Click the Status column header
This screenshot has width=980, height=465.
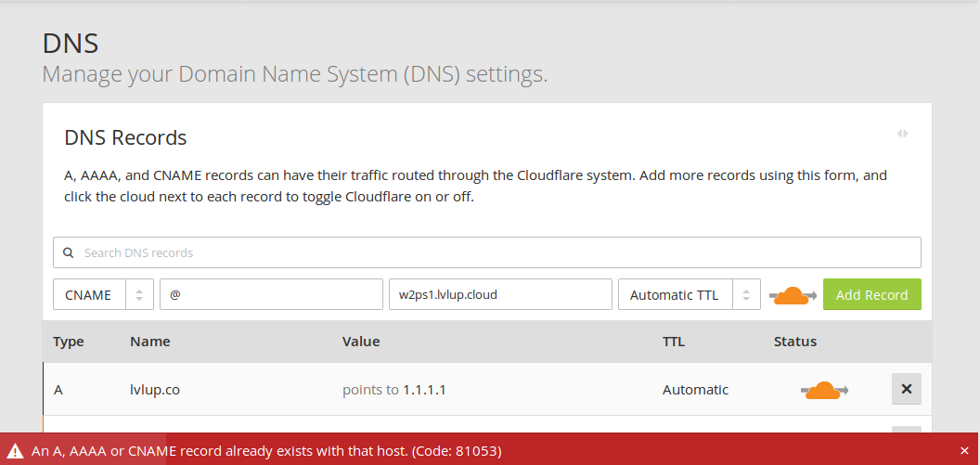point(794,342)
